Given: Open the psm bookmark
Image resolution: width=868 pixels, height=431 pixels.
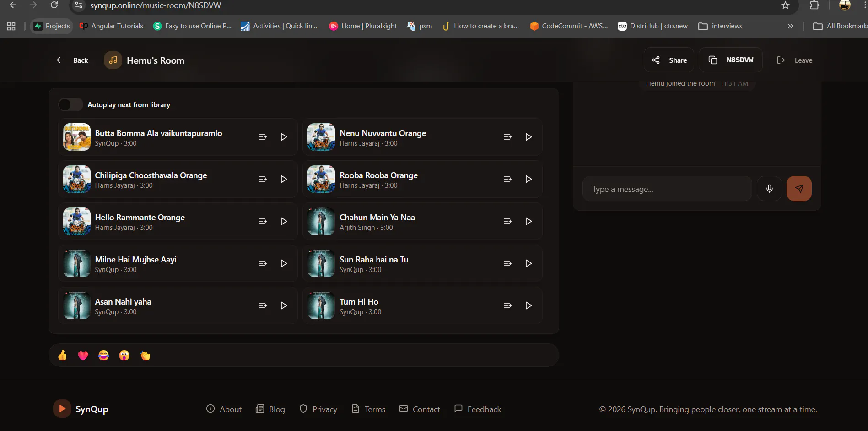Looking at the screenshot, I should point(420,26).
